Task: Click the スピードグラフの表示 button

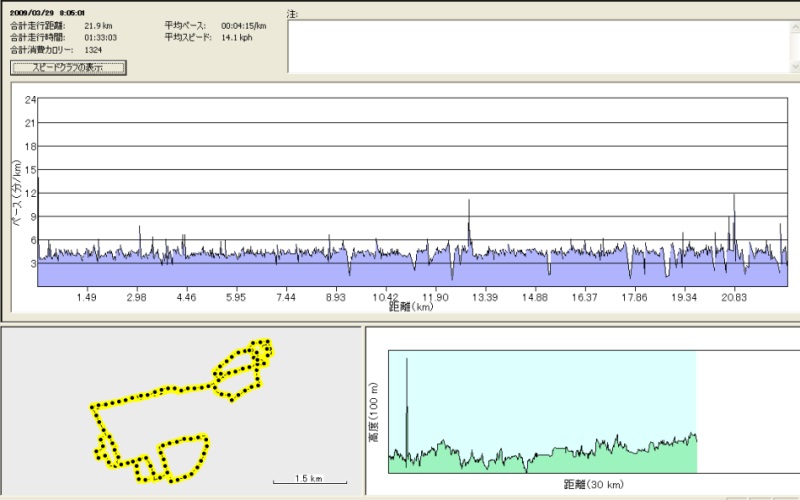Action: click(68, 68)
